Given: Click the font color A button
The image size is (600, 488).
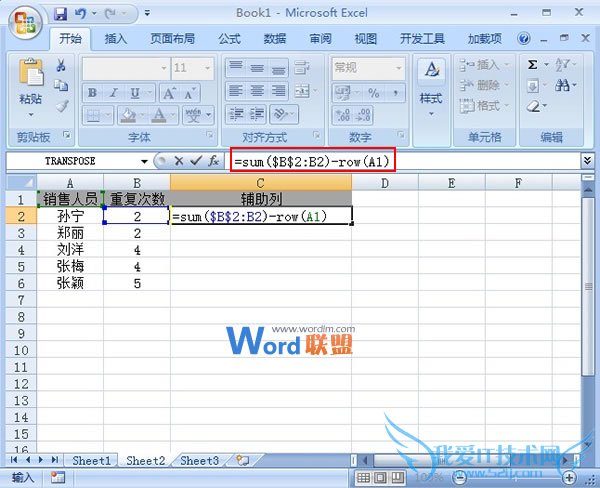Looking at the screenshot, I should [x=160, y=115].
